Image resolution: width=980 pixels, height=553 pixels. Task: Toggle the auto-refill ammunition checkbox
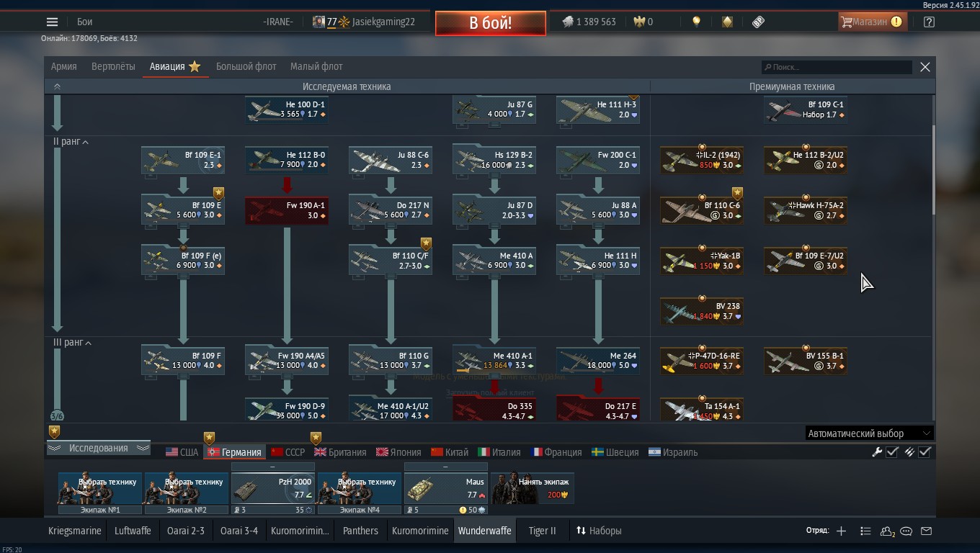coord(925,452)
